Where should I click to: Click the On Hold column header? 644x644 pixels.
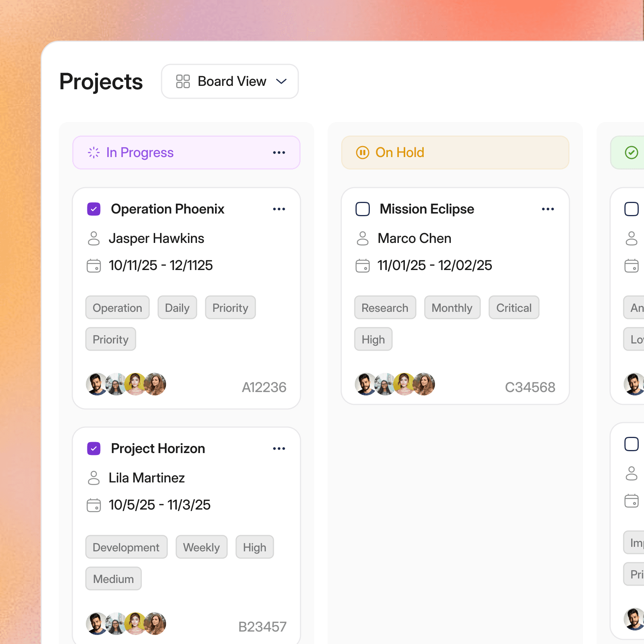(x=455, y=153)
